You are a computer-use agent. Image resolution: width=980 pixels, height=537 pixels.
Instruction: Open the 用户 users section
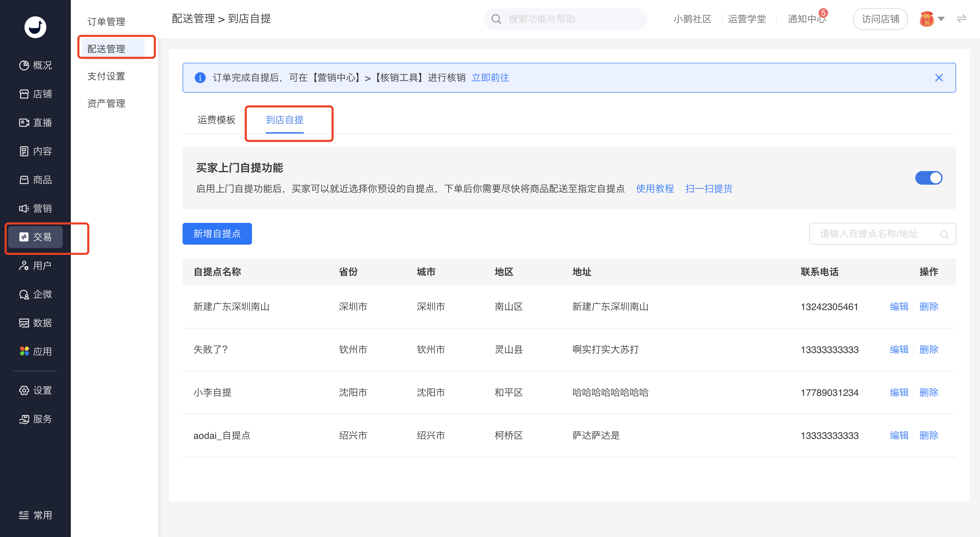pos(35,266)
